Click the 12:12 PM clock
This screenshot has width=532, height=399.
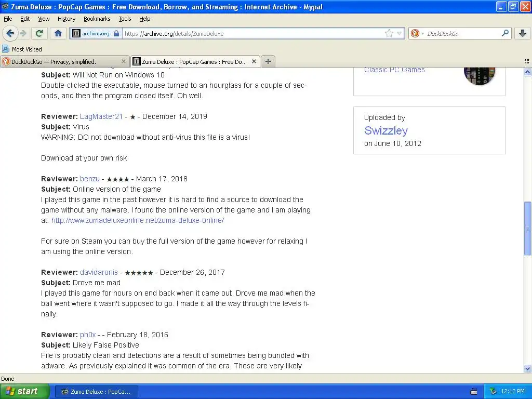click(x=513, y=391)
